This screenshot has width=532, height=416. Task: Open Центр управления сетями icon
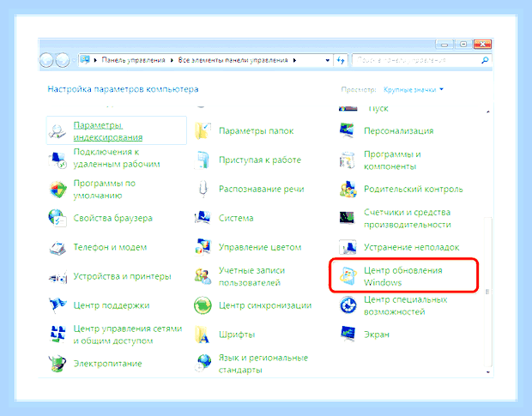click(x=57, y=335)
